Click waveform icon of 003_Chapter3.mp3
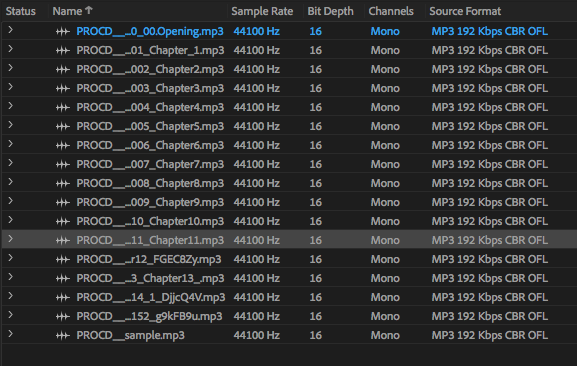 (63, 89)
